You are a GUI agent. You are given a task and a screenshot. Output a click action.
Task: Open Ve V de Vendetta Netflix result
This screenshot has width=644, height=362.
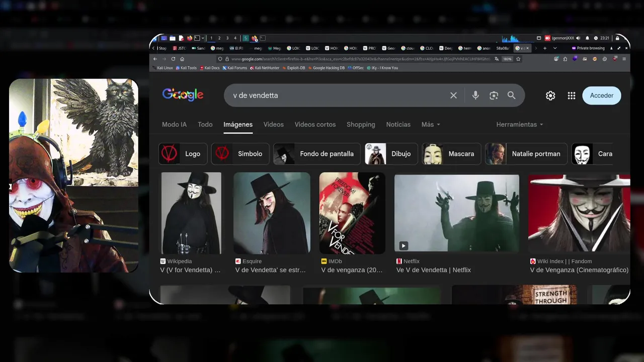[434, 270]
